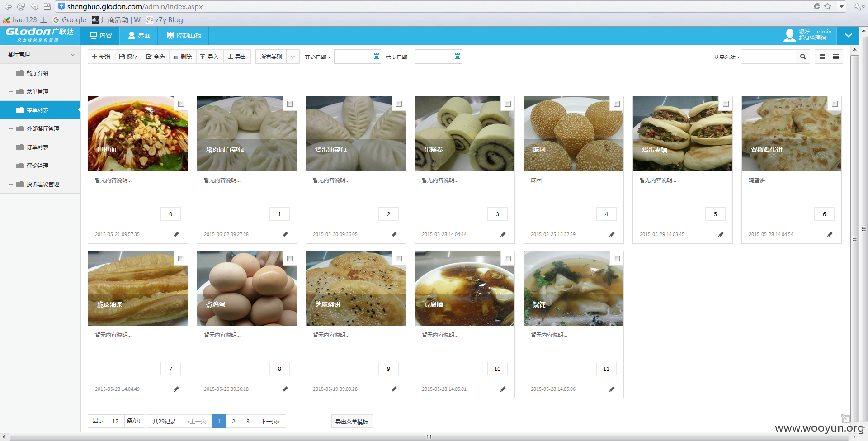868x441 pixels.
Task: Edit the 煮鸡蛋 dish pencil icon
Action: click(285, 389)
